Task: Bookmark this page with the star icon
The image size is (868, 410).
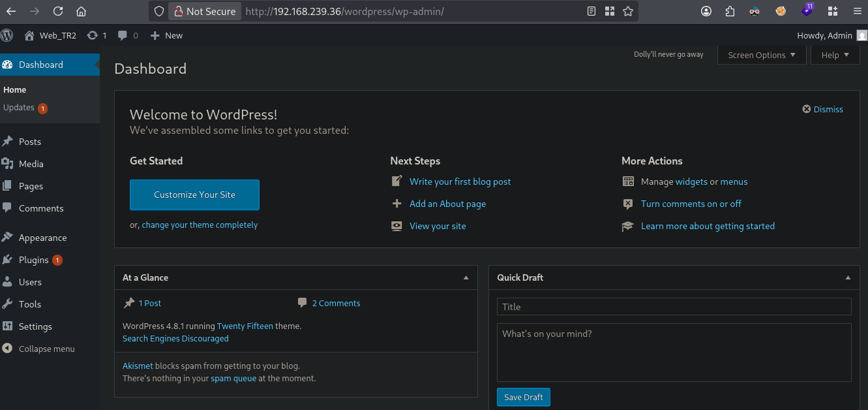Action: tap(628, 11)
